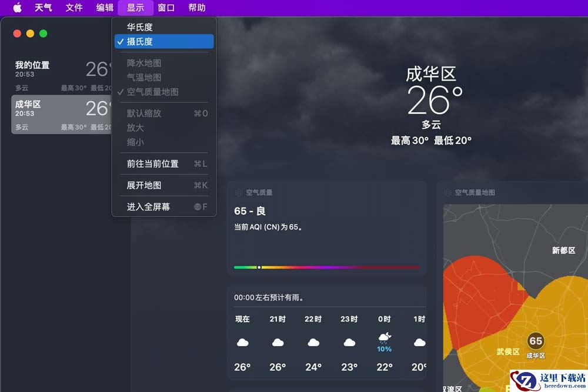Click the 现在 cloud icon
This screenshot has height=392, width=588.
click(243, 342)
